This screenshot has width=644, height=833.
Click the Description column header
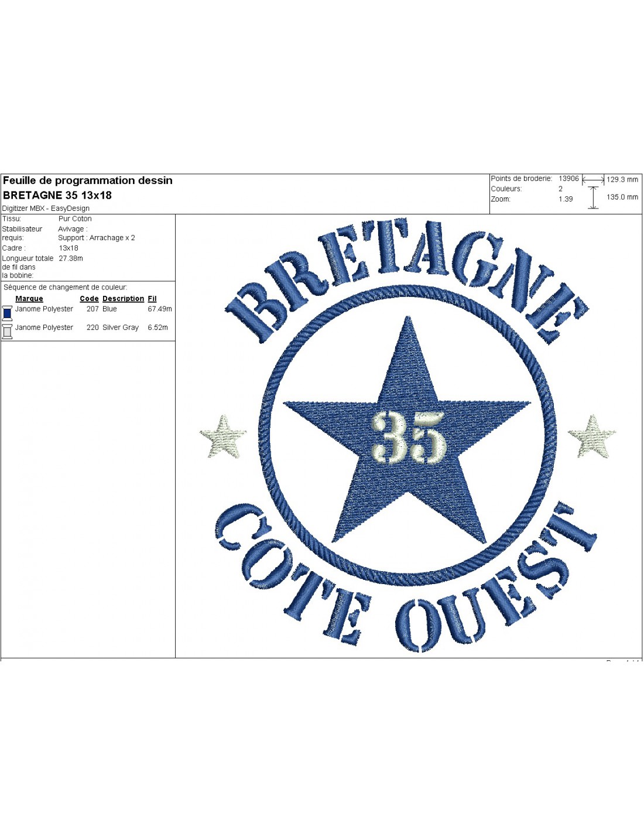click(123, 299)
